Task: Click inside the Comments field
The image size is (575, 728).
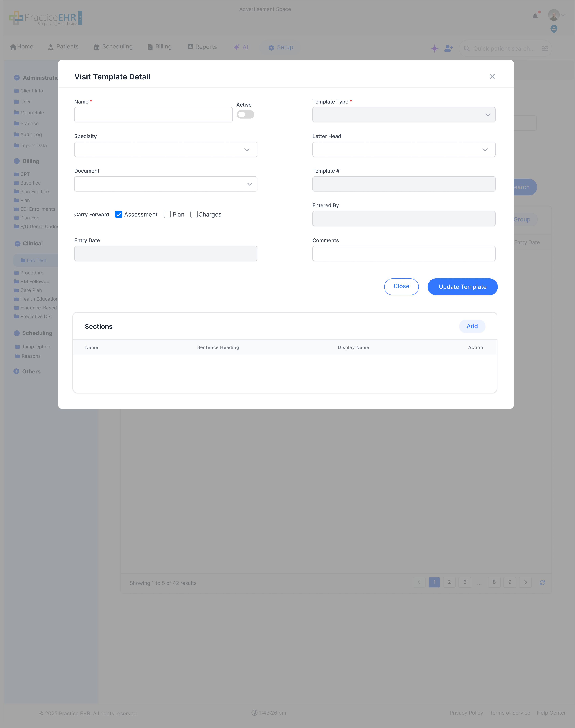Action: coord(404,253)
